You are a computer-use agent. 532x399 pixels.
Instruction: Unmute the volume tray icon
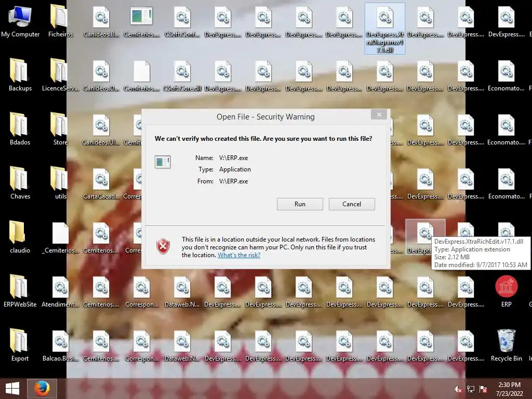(458, 389)
